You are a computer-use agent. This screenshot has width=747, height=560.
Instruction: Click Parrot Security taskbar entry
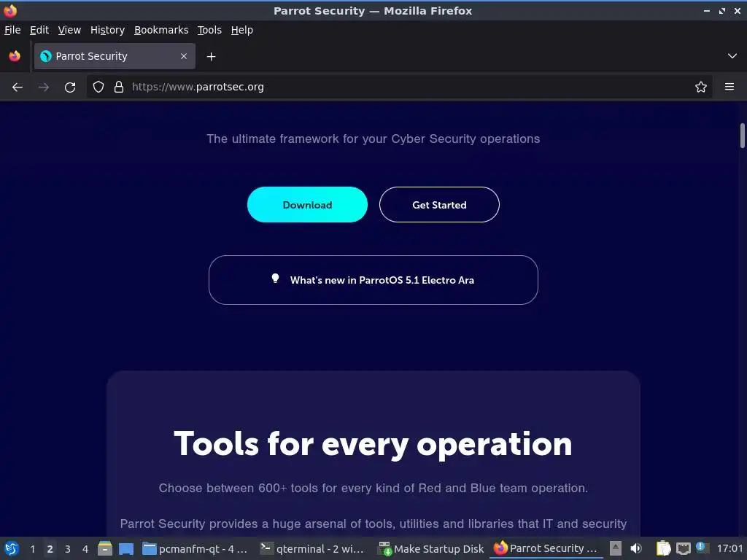[x=546, y=549]
